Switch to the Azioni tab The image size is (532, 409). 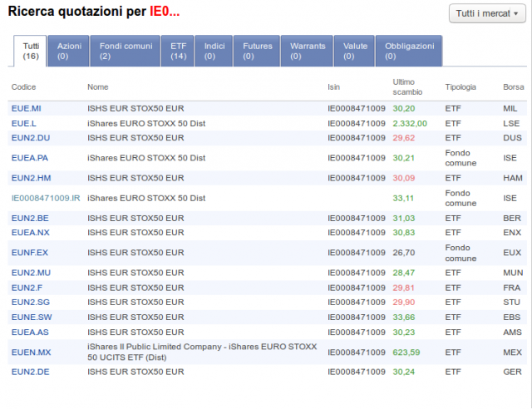pyautogui.click(x=69, y=51)
